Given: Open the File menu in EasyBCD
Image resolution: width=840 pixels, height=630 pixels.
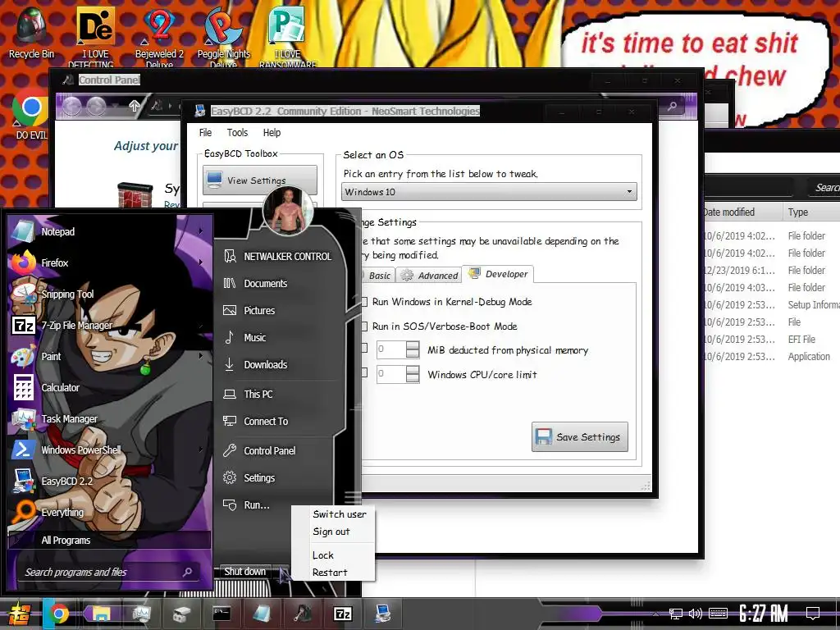Looking at the screenshot, I should coord(205,133).
